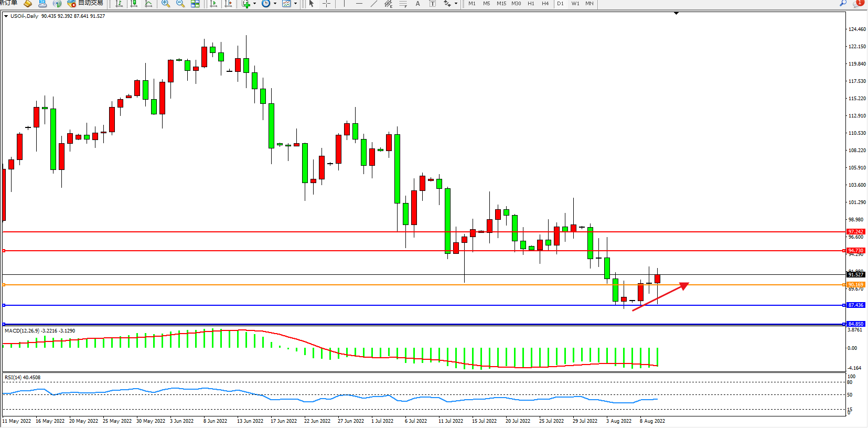Click the Tile Windows grid icon
This screenshot has height=428, width=868.
pos(195,4)
